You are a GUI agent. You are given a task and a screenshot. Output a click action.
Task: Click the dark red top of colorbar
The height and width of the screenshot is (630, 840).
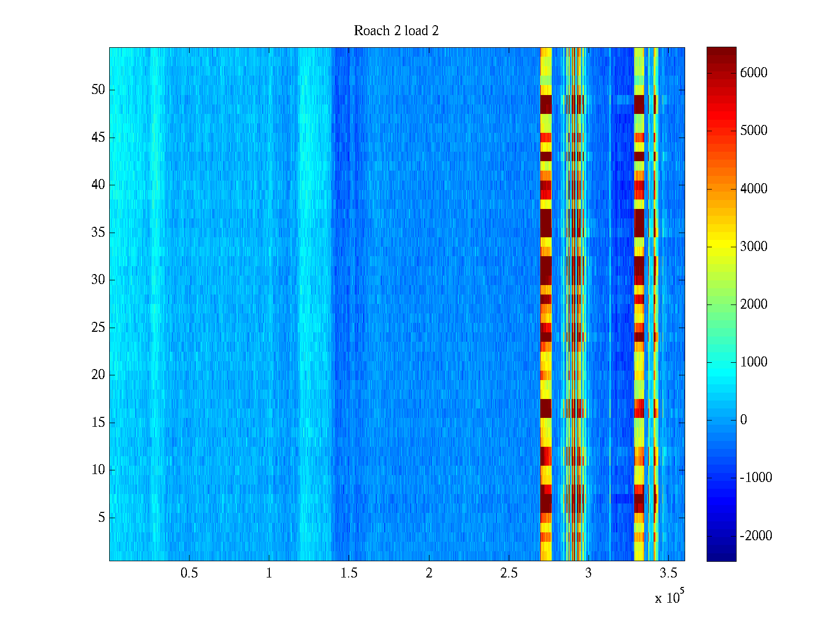(721, 52)
